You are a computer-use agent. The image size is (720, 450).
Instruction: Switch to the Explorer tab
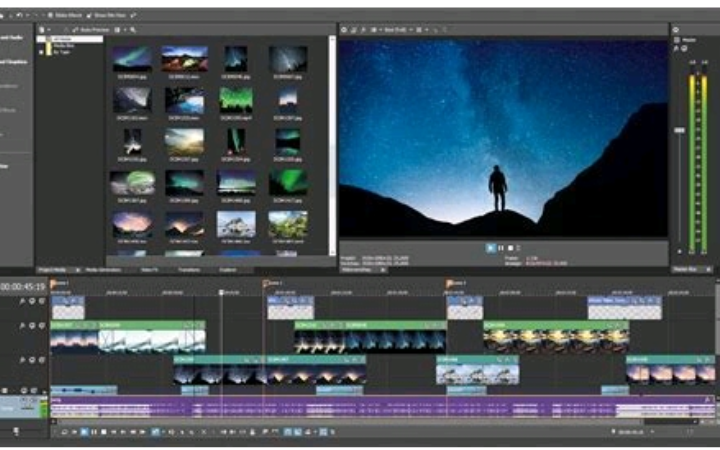pos(228,270)
